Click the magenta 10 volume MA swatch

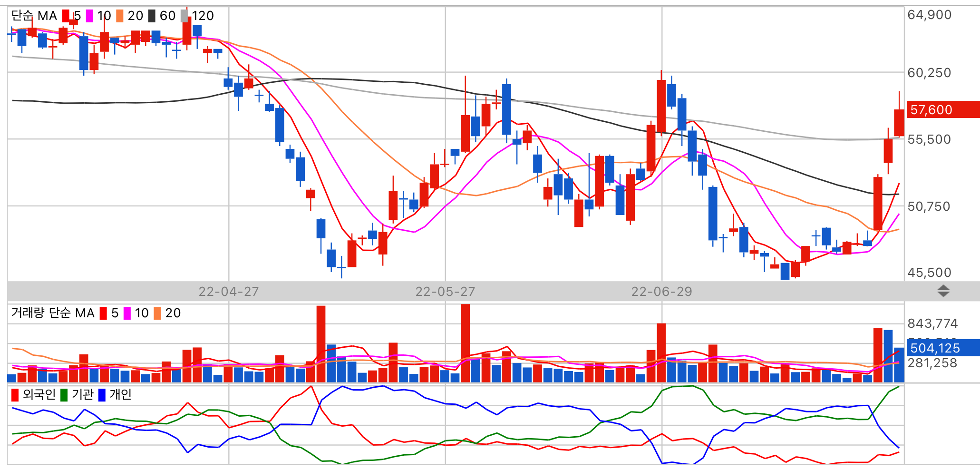[127, 313]
